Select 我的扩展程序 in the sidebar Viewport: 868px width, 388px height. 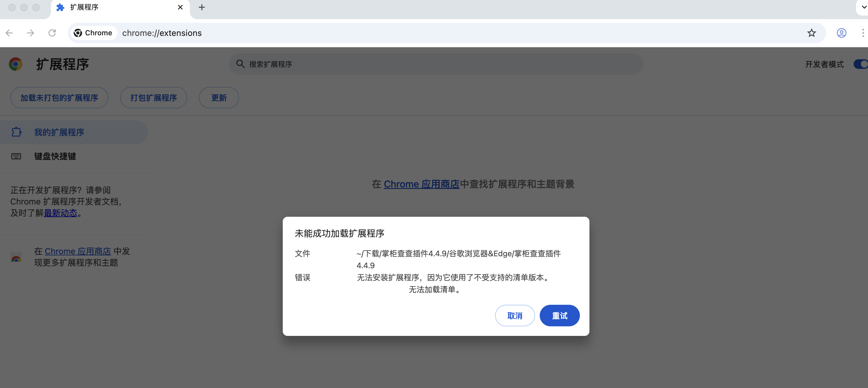point(60,132)
